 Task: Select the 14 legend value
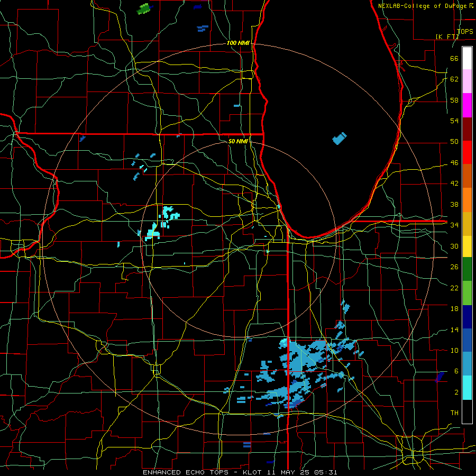454,329
